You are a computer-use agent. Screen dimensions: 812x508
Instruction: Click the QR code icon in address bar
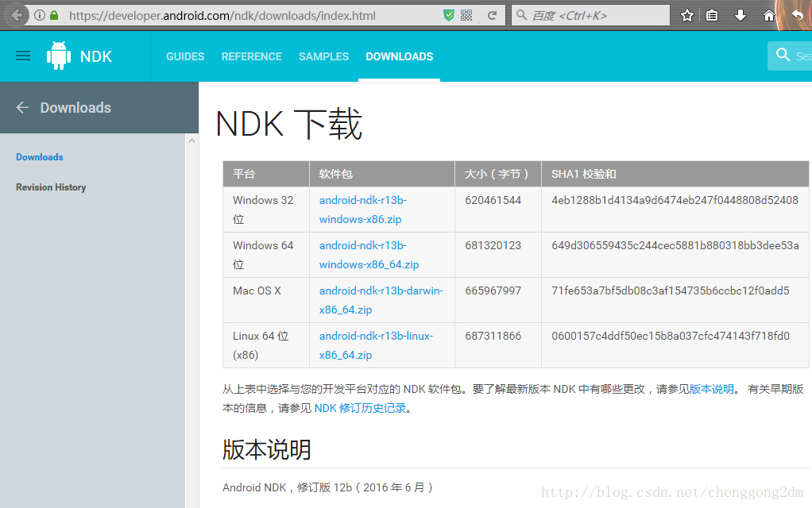[x=466, y=15]
